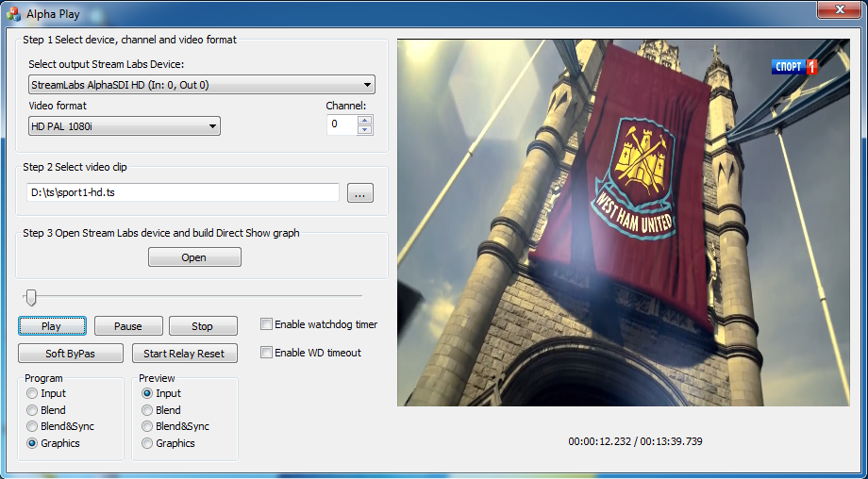Click the Soft ByPas button
The image size is (868, 479).
pyautogui.click(x=71, y=354)
